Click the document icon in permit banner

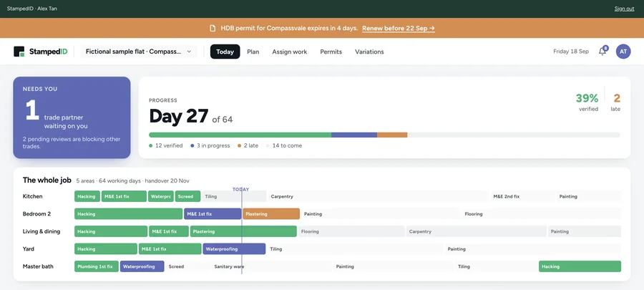pos(213,29)
